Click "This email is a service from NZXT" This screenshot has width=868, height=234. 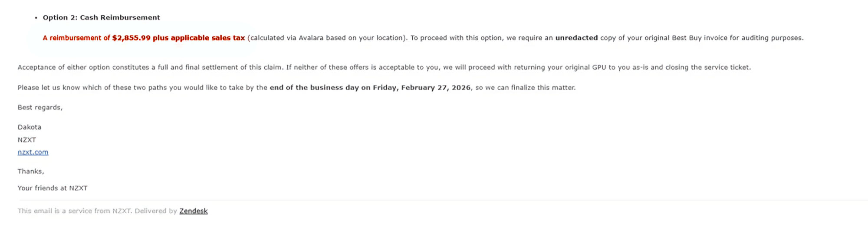click(x=74, y=211)
